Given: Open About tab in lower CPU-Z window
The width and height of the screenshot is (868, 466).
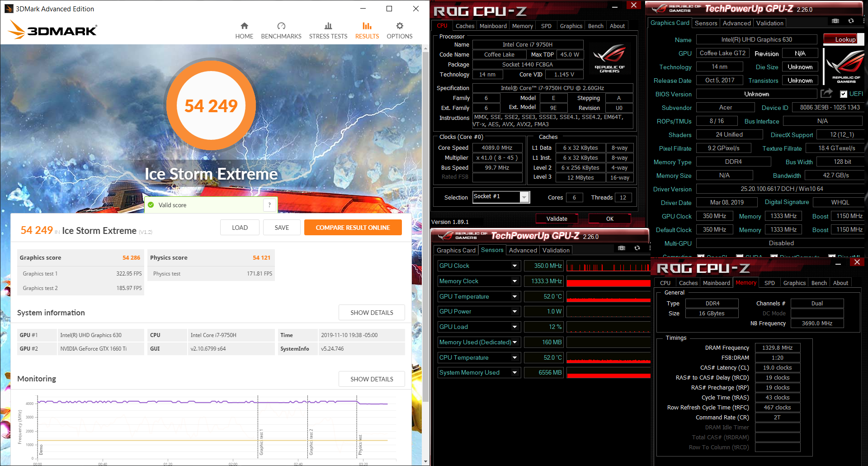Looking at the screenshot, I should 840,283.
